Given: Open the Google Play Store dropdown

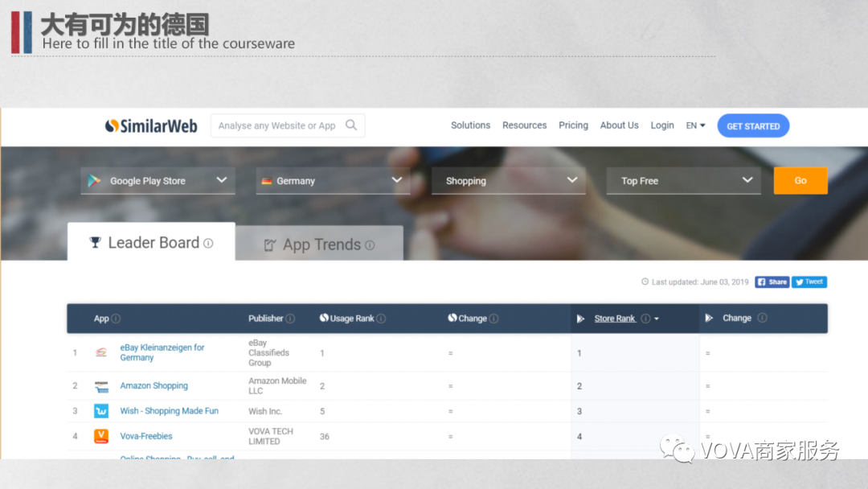Looking at the screenshot, I should pyautogui.click(x=158, y=180).
